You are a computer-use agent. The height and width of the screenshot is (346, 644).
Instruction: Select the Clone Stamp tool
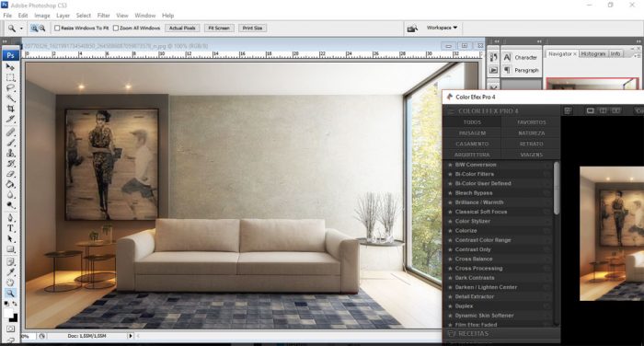tap(11, 153)
